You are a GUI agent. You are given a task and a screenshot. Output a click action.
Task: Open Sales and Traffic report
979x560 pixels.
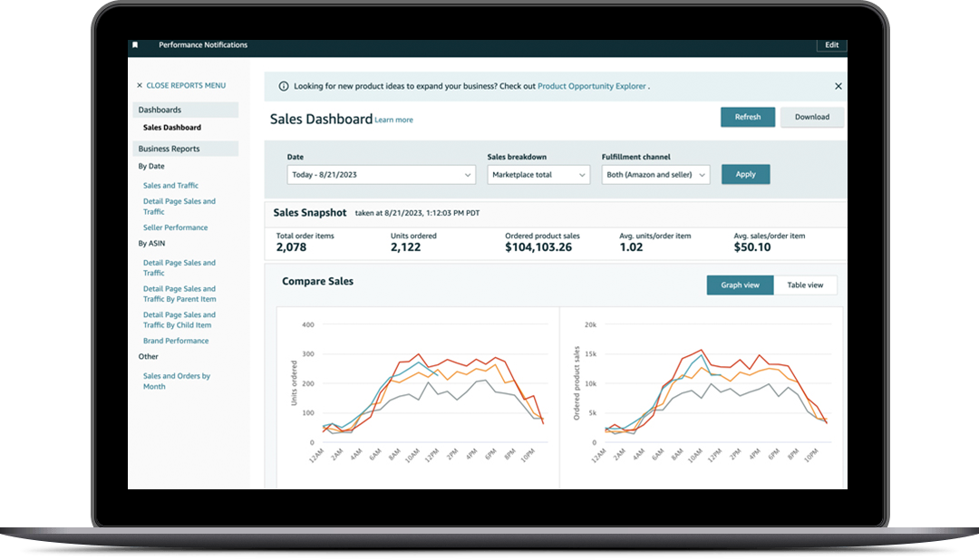pyautogui.click(x=170, y=186)
